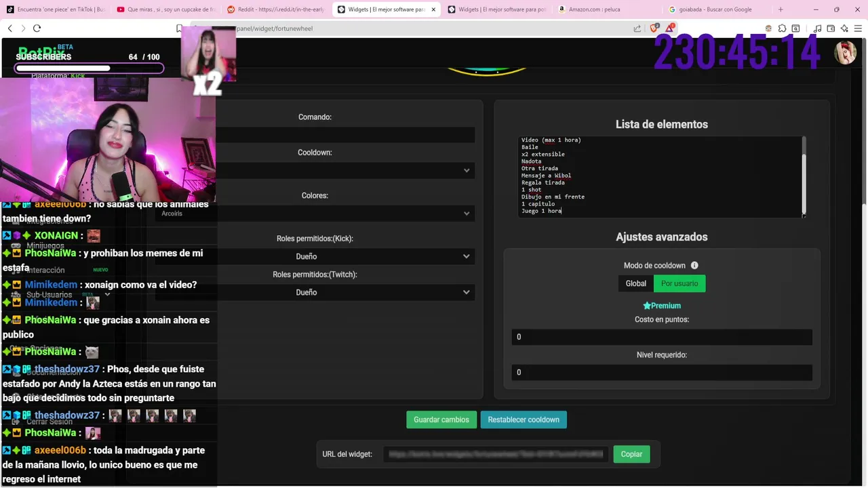868x488 pixels.
Task: Open Roles permitidos (Twitch) dropdown
Action: (x=315, y=292)
